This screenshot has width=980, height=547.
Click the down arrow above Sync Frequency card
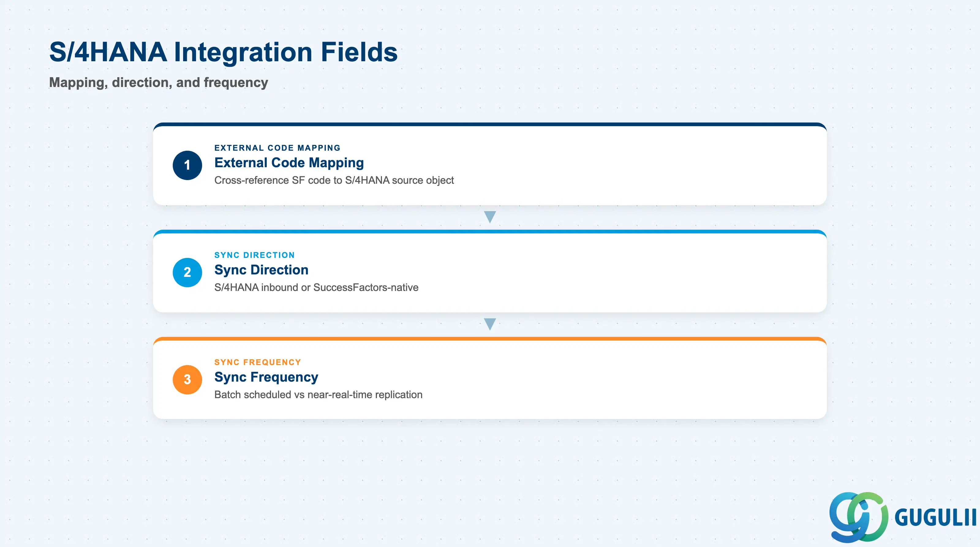490,324
